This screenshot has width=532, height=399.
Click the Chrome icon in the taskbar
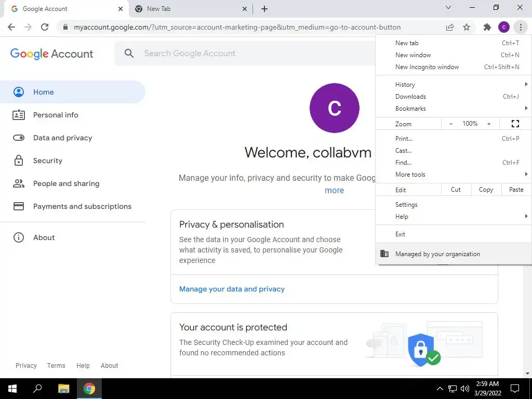click(89, 389)
